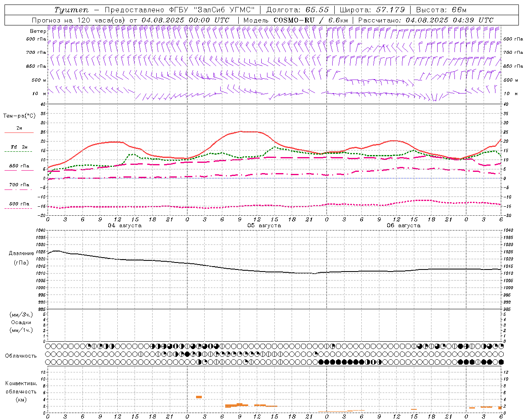Click the 06 августа date label
Viewport: 525px width, 420px height.
(404, 226)
